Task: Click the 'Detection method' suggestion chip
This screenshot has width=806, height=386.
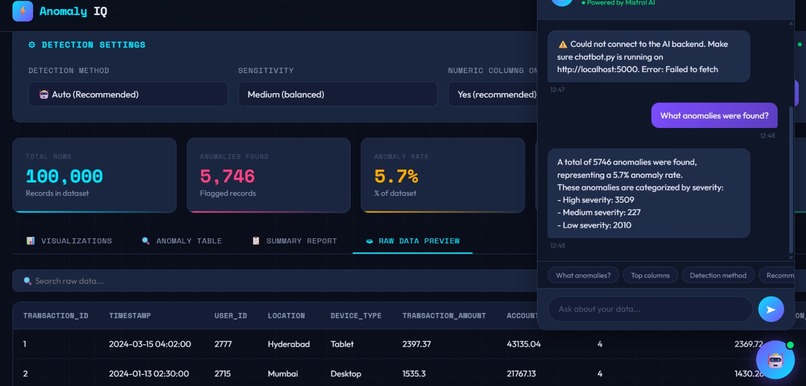Action: click(718, 275)
